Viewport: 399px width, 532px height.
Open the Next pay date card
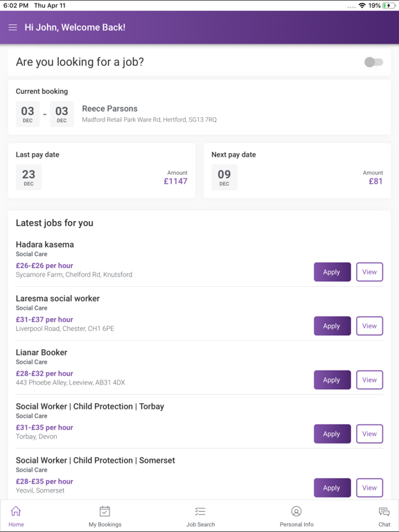point(297,170)
